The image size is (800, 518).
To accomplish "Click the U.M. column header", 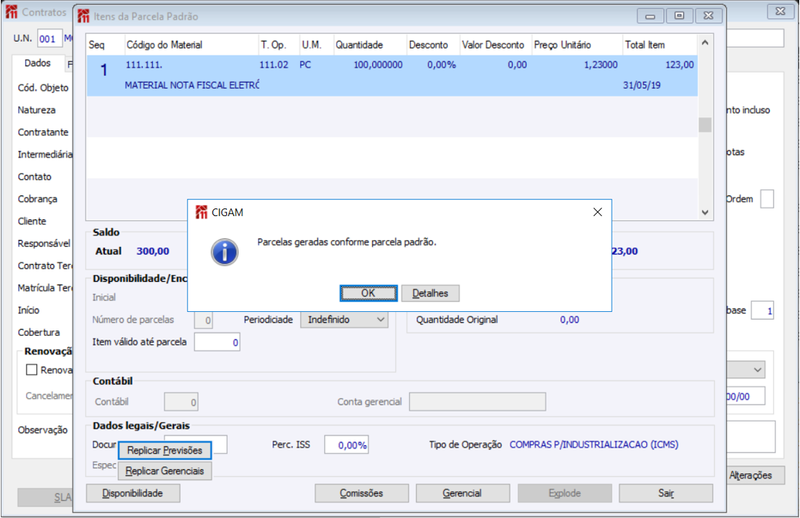I will 316,45.
